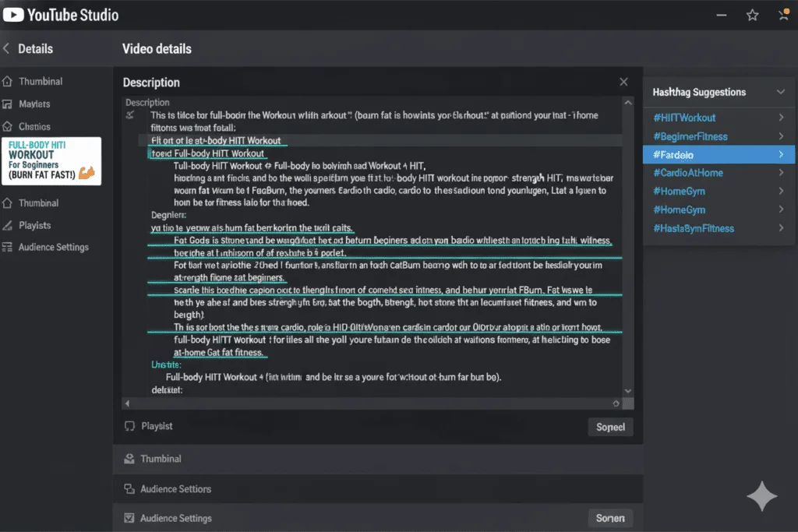Select the #HastaBymFitness hashtag
Screen dimensions: 798x532
pos(694,228)
